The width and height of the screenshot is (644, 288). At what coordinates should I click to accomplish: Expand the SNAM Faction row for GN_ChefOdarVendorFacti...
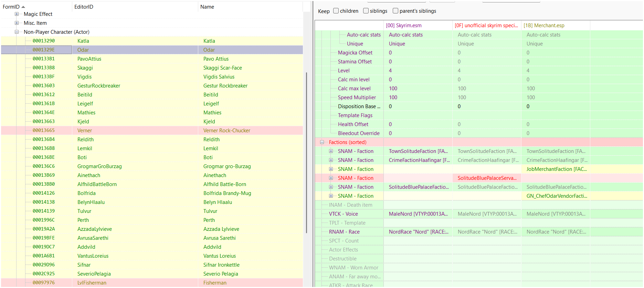pyautogui.click(x=331, y=196)
